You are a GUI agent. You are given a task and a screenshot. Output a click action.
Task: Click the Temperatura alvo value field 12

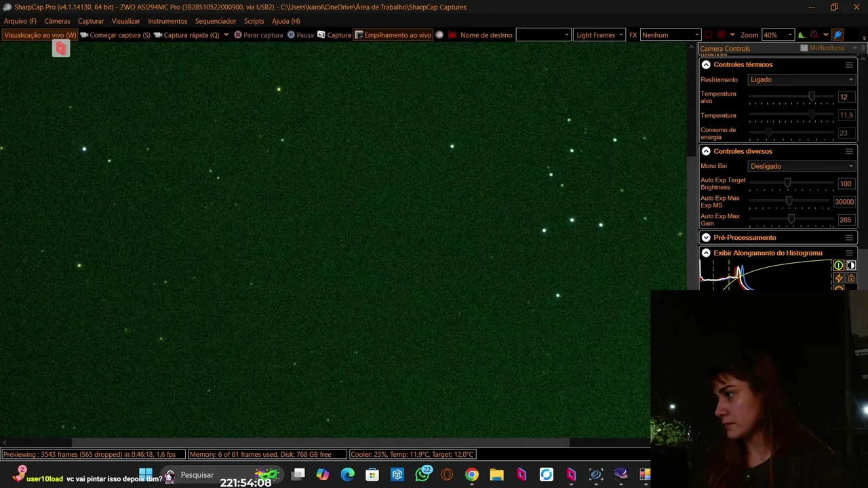[x=845, y=97]
